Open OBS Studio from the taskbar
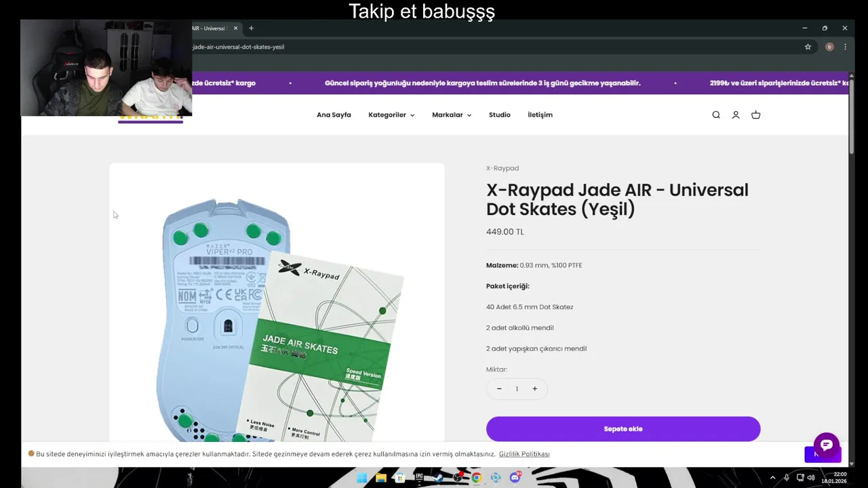 coord(457,477)
